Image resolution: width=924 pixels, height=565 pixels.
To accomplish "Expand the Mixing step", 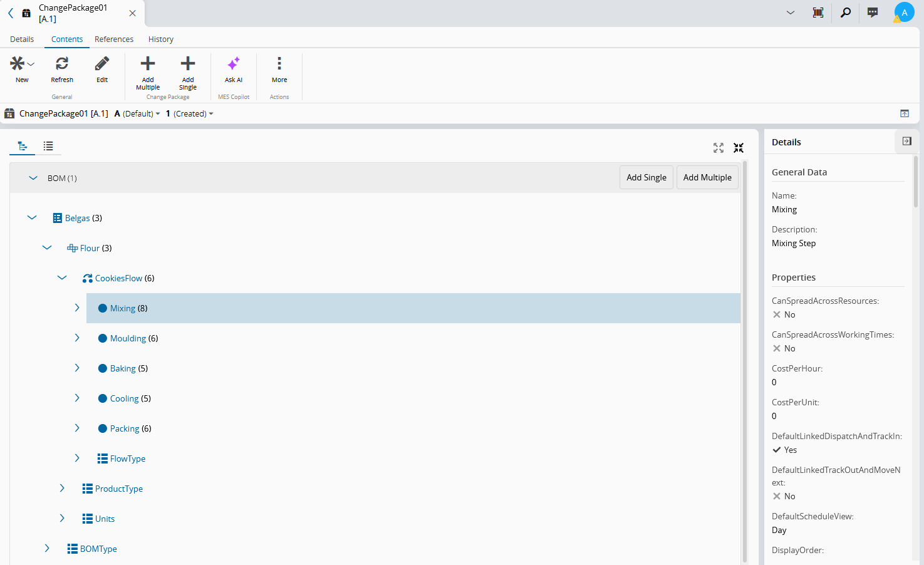I will [77, 308].
